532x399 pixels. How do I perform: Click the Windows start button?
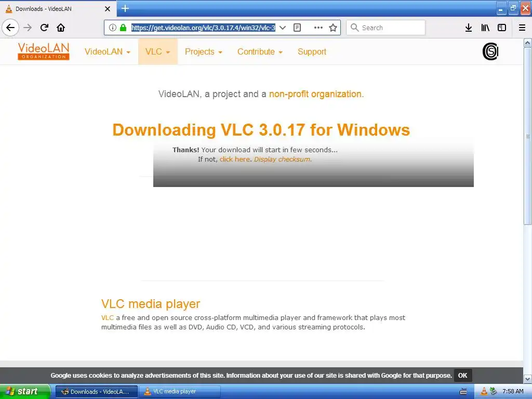pyautogui.click(x=25, y=391)
